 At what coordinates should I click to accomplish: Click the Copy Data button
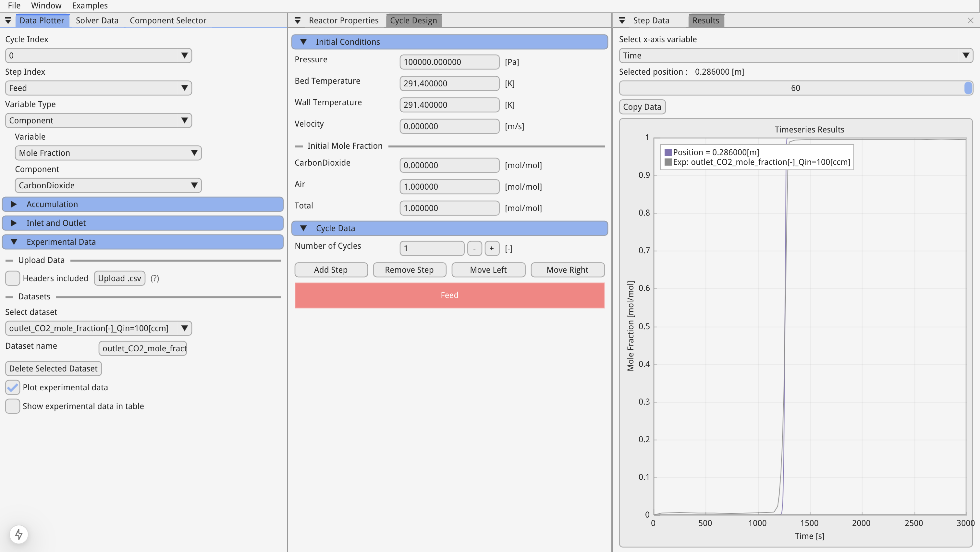(642, 107)
